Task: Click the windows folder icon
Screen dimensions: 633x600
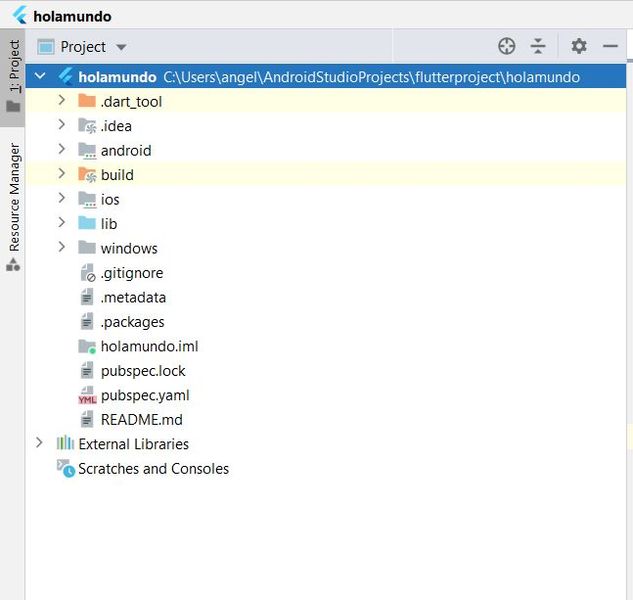Action: [87, 248]
